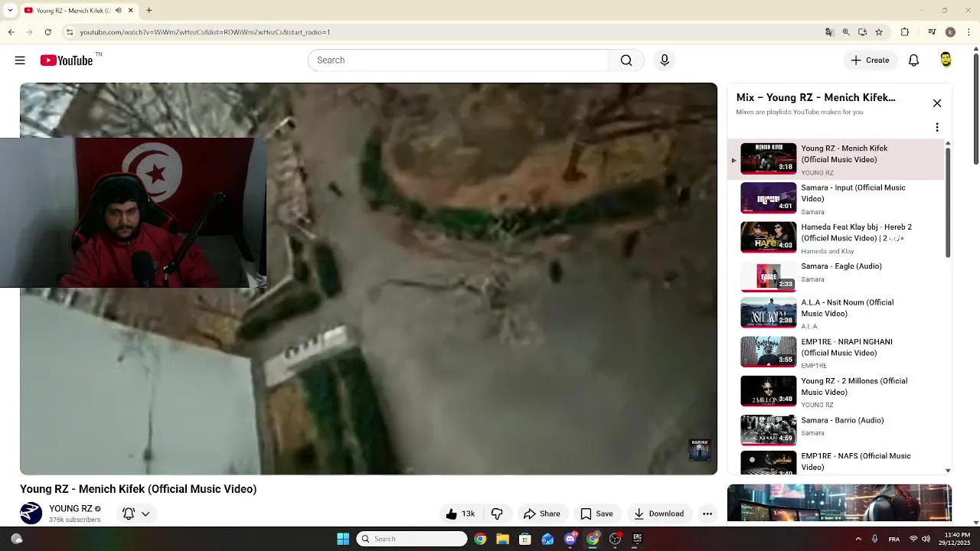Image resolution: width=980 pixels, height=551 pixels.
Task: Save the video to a playlist
Action: 596,514
